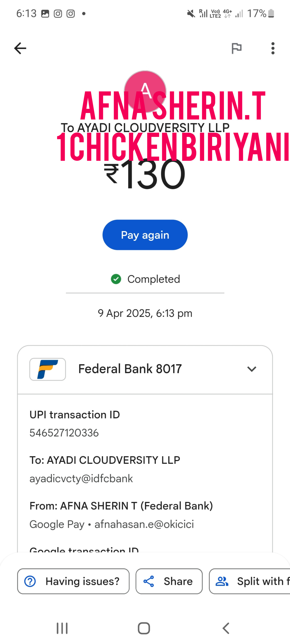Tap the Having issues? button

coord(73,581)
